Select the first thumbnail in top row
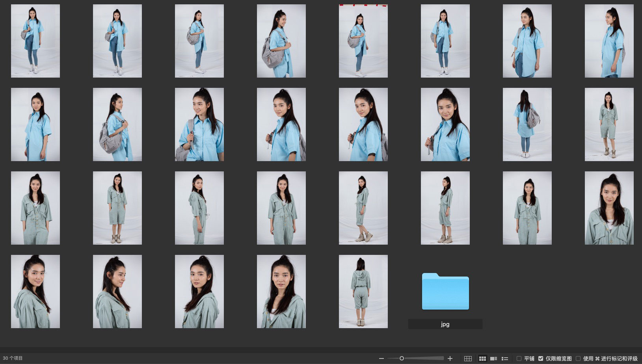This screenshot has width=642, height=364. 35,41
